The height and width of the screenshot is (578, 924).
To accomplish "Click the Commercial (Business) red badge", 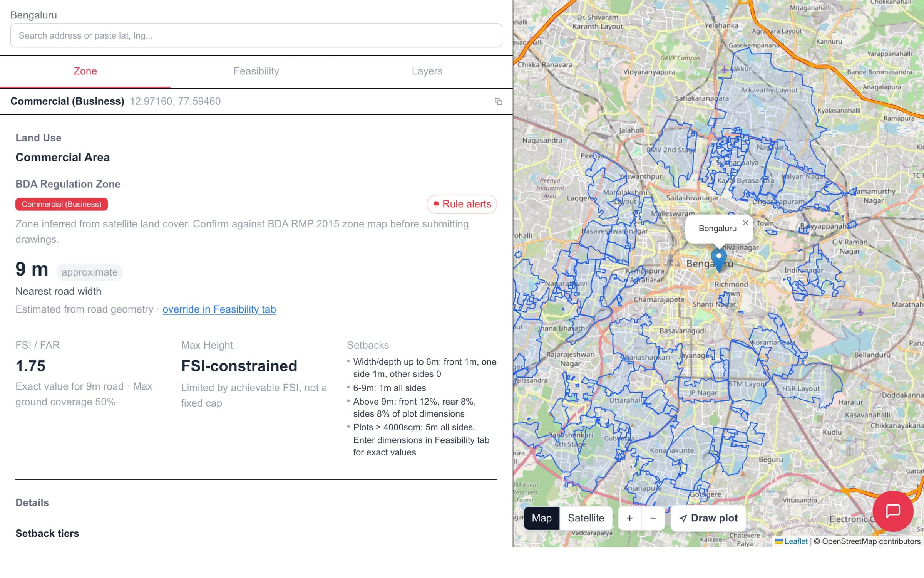I will pyautogui.click(x=62, y=204).
